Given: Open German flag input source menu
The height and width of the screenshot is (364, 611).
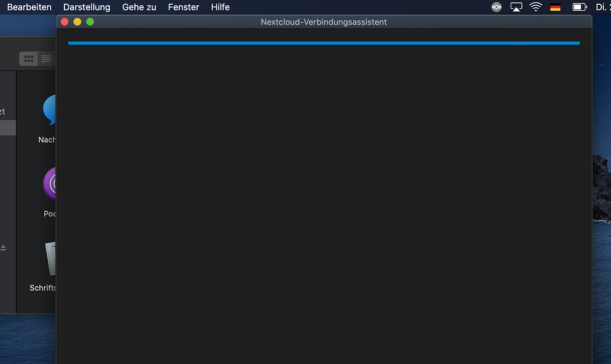Looking at the screenshot, I should [555, 7].
